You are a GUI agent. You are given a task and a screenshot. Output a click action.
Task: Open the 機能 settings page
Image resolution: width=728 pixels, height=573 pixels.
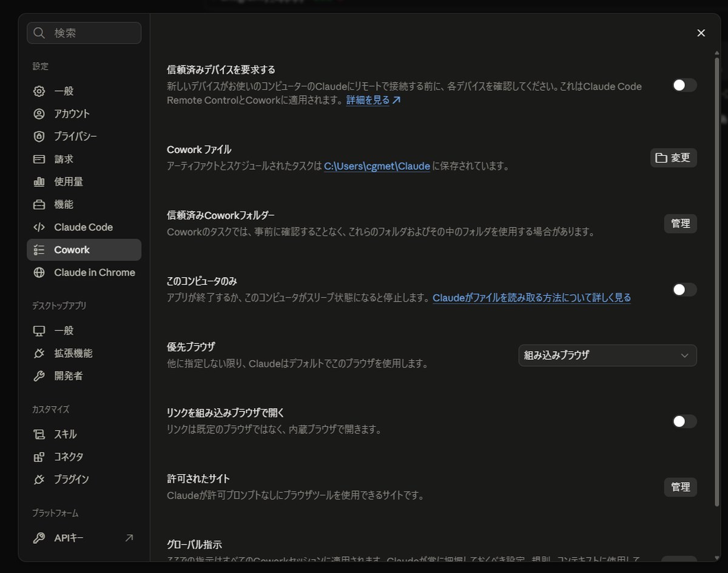(x=84, y=204)
